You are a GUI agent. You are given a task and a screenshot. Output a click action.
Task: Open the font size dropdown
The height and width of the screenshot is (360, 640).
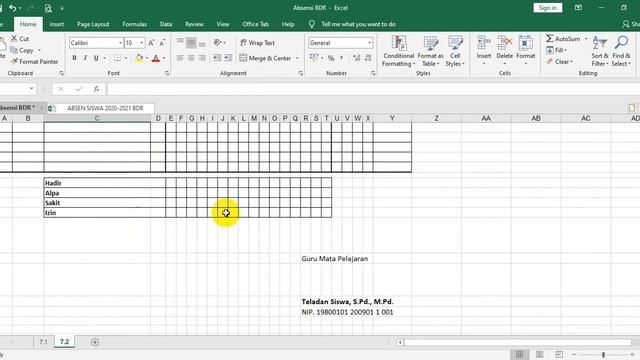tap(142, 42)
